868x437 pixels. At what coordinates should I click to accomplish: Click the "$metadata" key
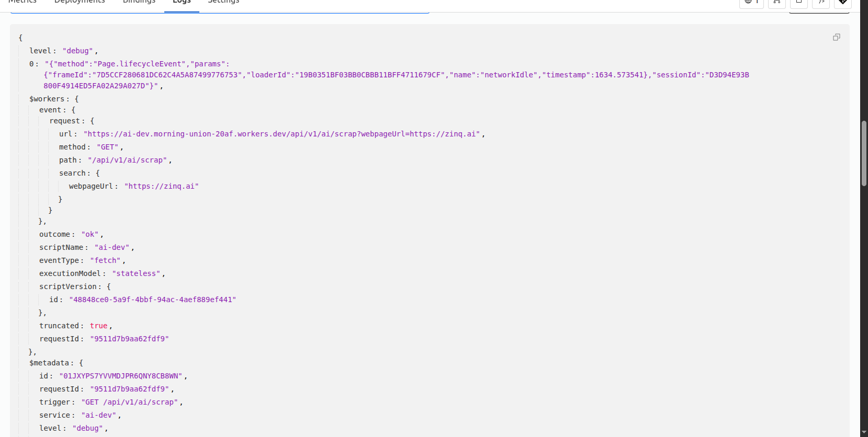(x=49, y=363)
